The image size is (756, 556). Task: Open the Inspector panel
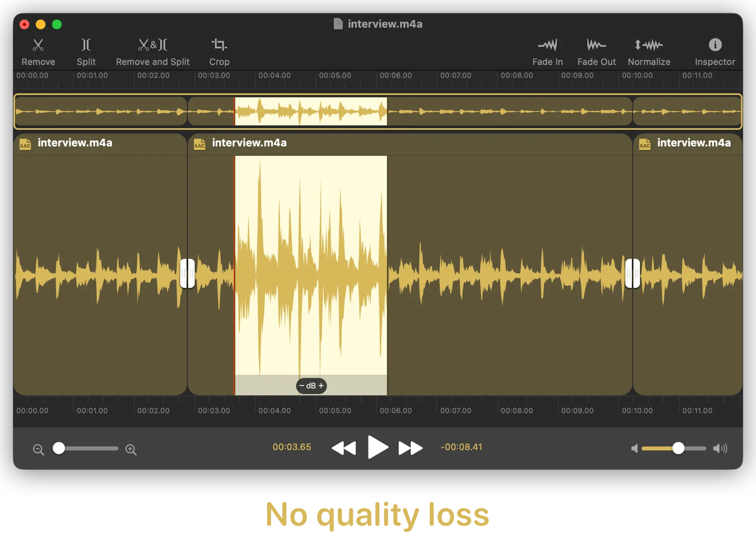click(x=715, y=51)
